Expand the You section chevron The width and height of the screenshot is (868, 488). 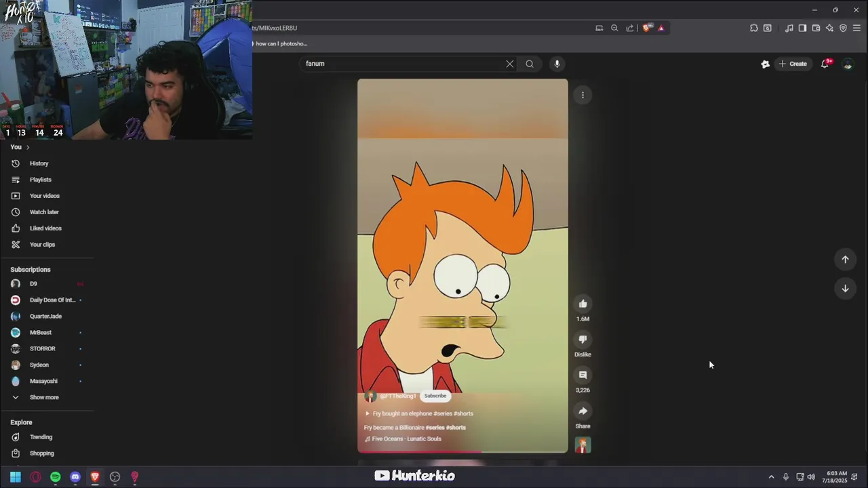(x=28, y=147)
